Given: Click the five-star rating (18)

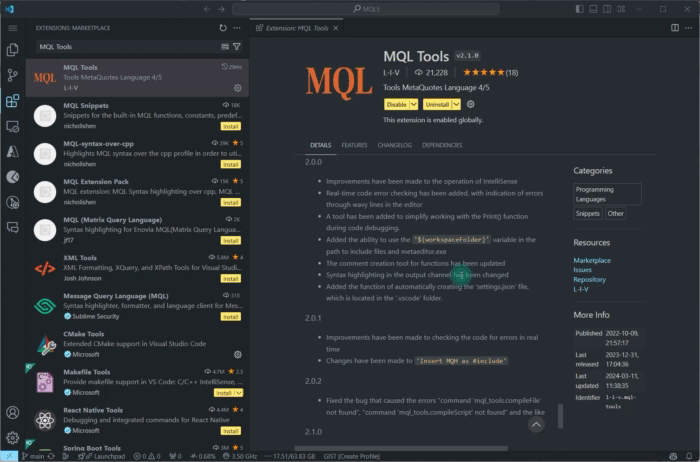Looking at the screenshot, I should 490,72.
